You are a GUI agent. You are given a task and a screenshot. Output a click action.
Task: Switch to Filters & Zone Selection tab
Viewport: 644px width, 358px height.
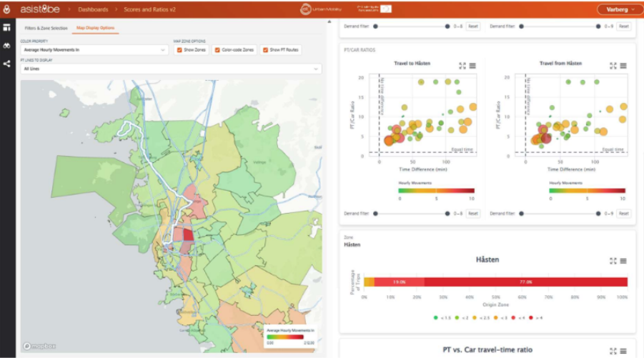(x=46, y=28)
